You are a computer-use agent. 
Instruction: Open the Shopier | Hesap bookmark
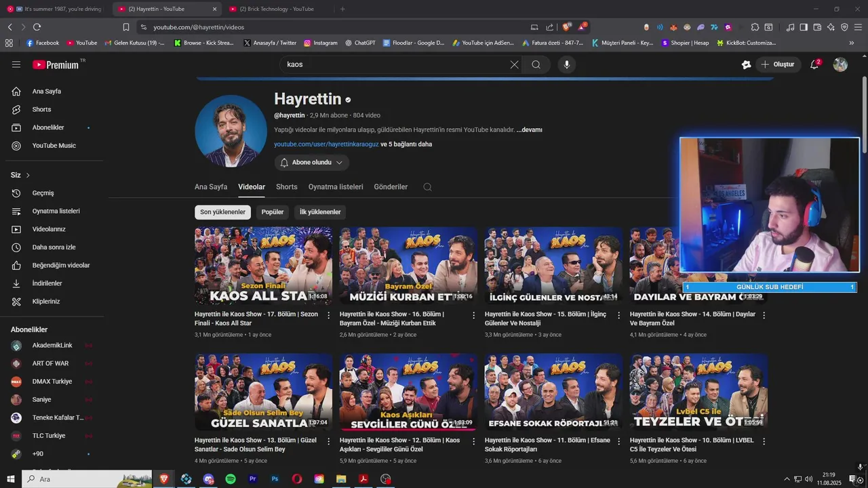click(x=685, y=43)
